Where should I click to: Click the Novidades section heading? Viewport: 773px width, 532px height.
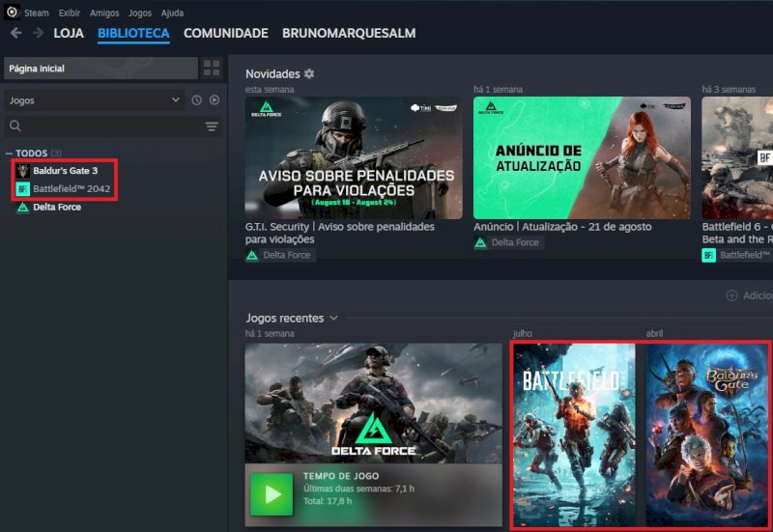tap(272, 74)
